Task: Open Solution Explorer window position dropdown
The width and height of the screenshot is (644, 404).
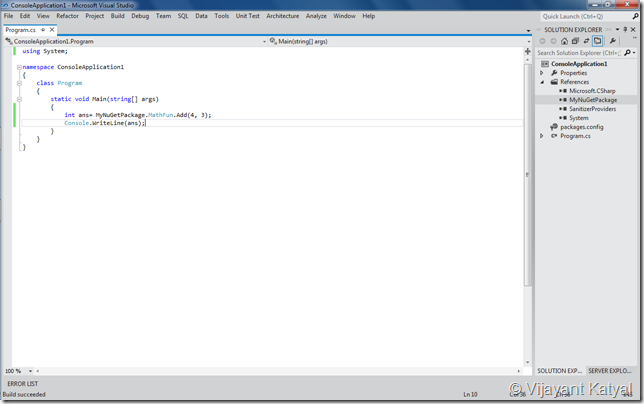Action: [x=617, y=30]
